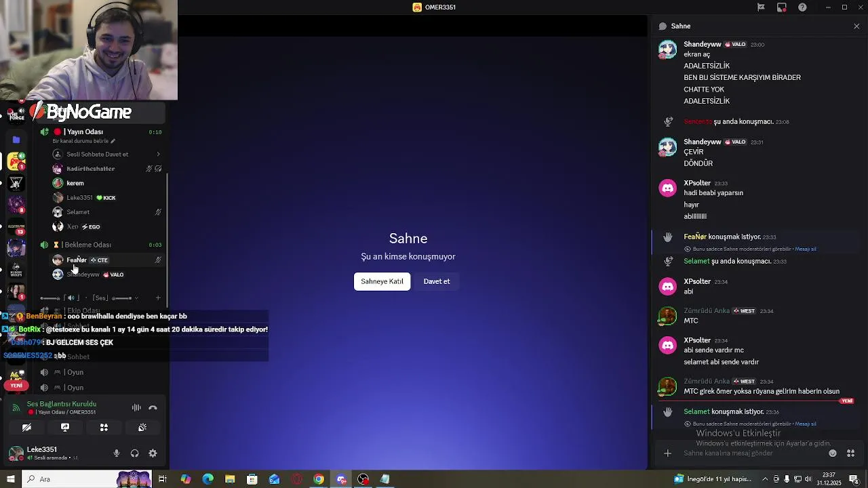
Task: Toggle noise suppression waveform icon
Action: click(x=136, y=407)
